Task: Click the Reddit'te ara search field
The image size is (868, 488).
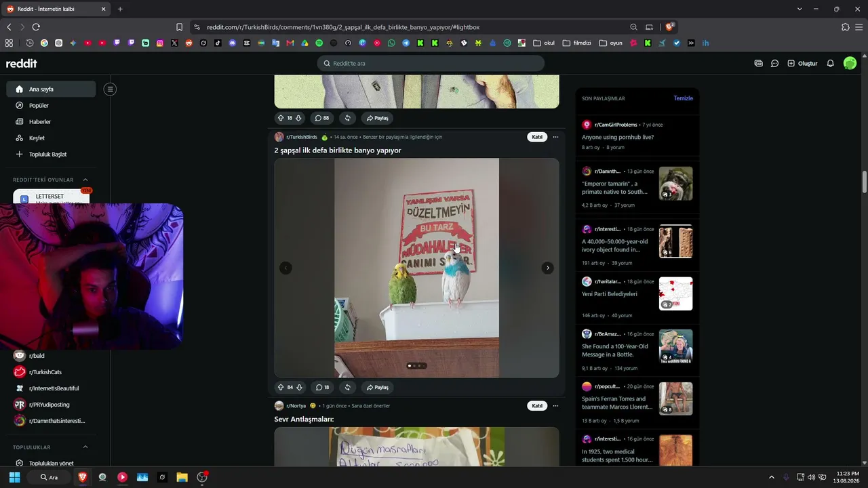Action: click(x=431, y=63)
